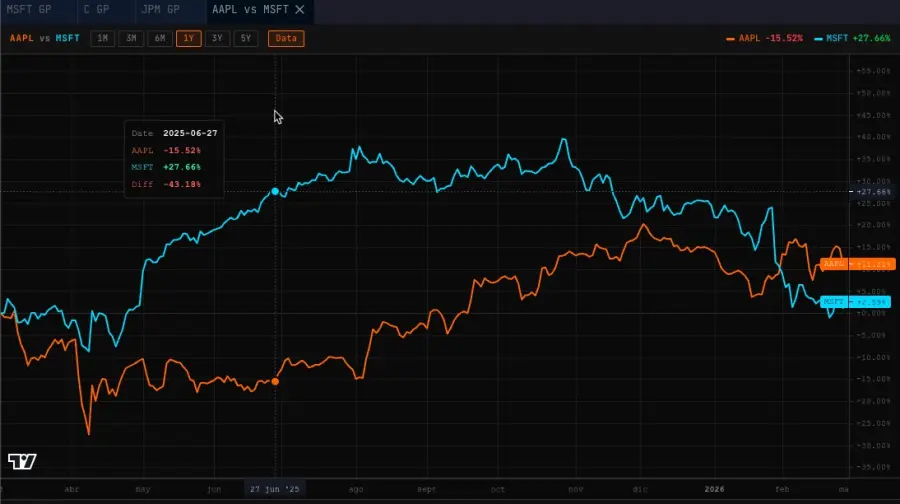The image size is (900, 504).
Task: Switch to the MSFT GP tab
Action: coord(29,10)
